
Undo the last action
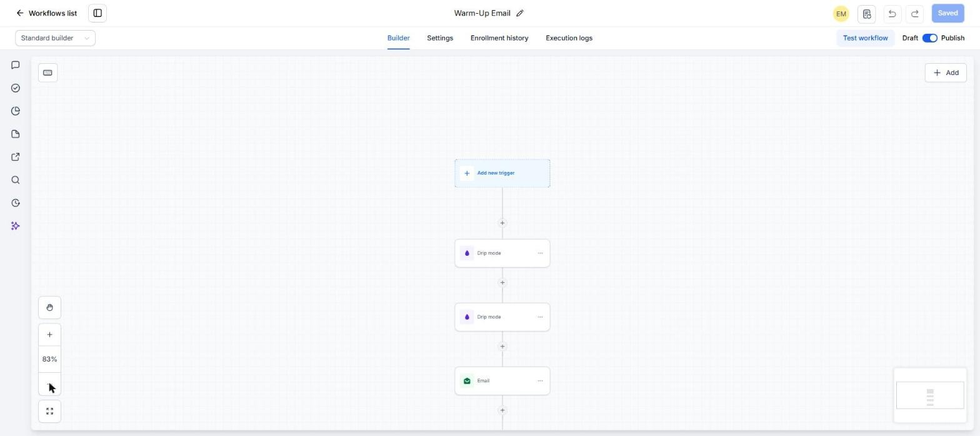pyautogui.click(x=892, y=14)
